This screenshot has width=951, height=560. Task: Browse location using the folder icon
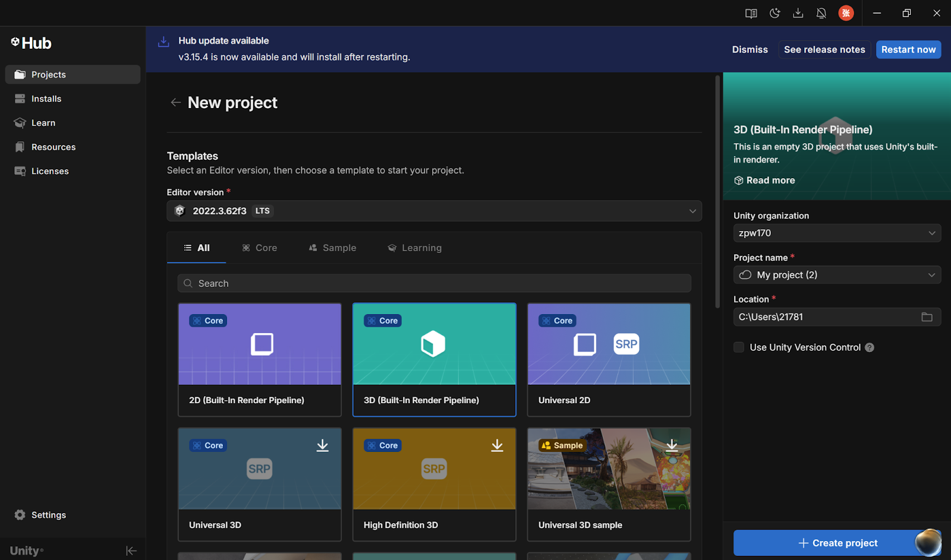click(927, 317)
